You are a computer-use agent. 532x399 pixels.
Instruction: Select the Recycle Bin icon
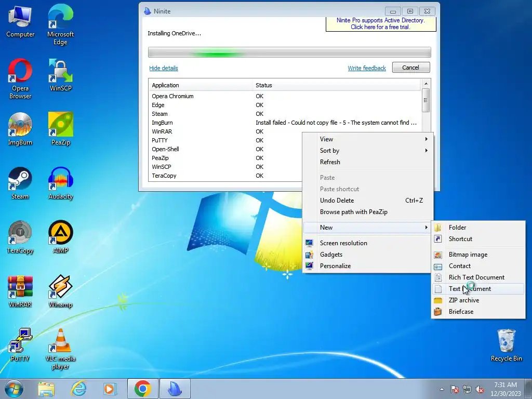click(x=506, y=345)
